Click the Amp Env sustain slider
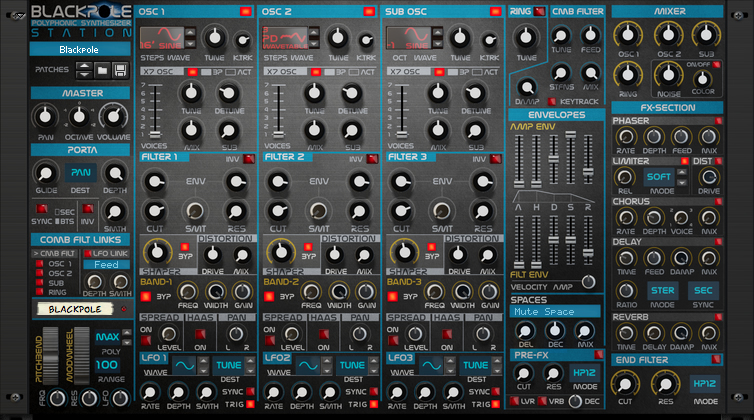The width and height of the screenshot is (754, 420). 570,159
